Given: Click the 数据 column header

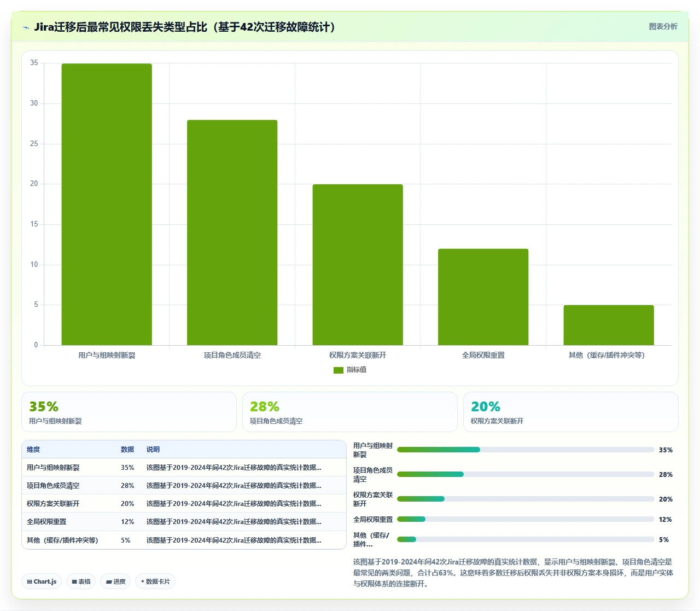Looking at the screenshot, I should pyautogui.click(x=127, y=450).
